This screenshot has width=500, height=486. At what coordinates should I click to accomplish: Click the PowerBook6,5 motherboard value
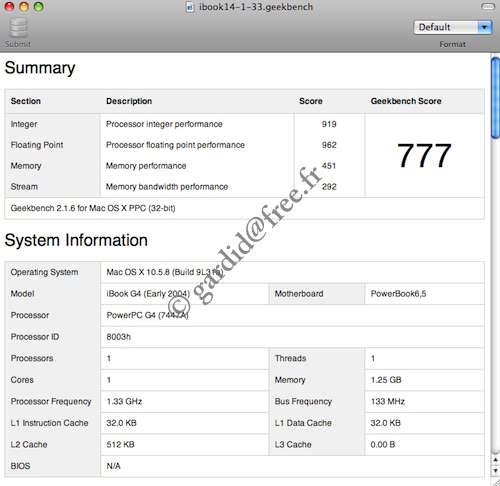click(398, 294)
